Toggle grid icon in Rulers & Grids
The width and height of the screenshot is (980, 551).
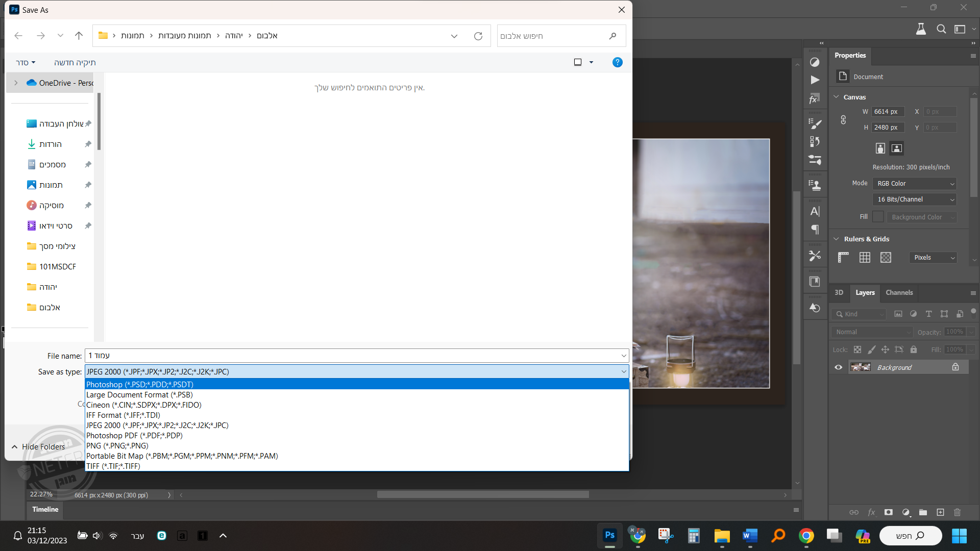865,258
